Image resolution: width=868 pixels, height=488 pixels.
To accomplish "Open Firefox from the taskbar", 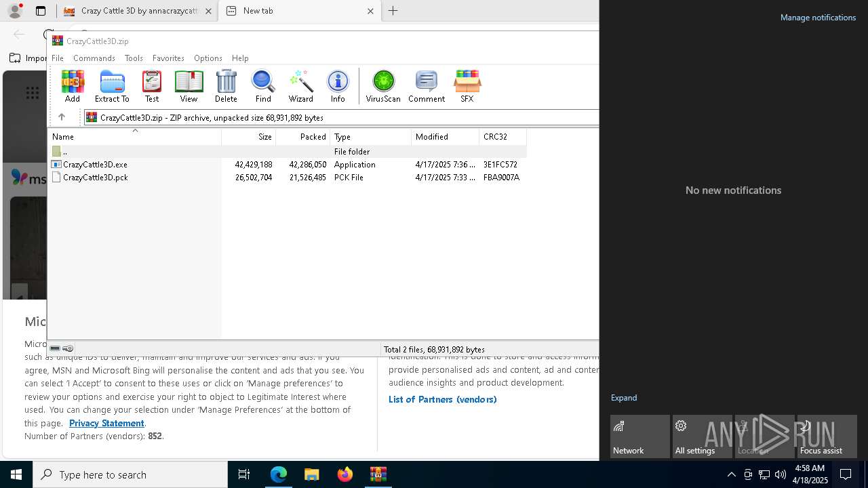I will coord(345,474).
